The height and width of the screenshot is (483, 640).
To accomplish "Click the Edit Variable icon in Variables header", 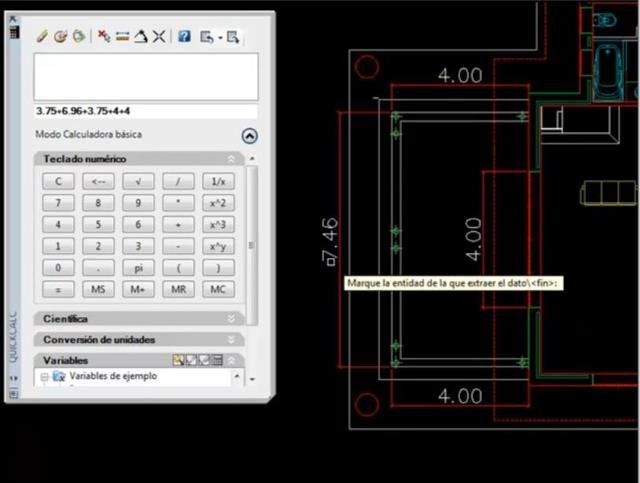I will pyautogui.click(x=191, y=360).
